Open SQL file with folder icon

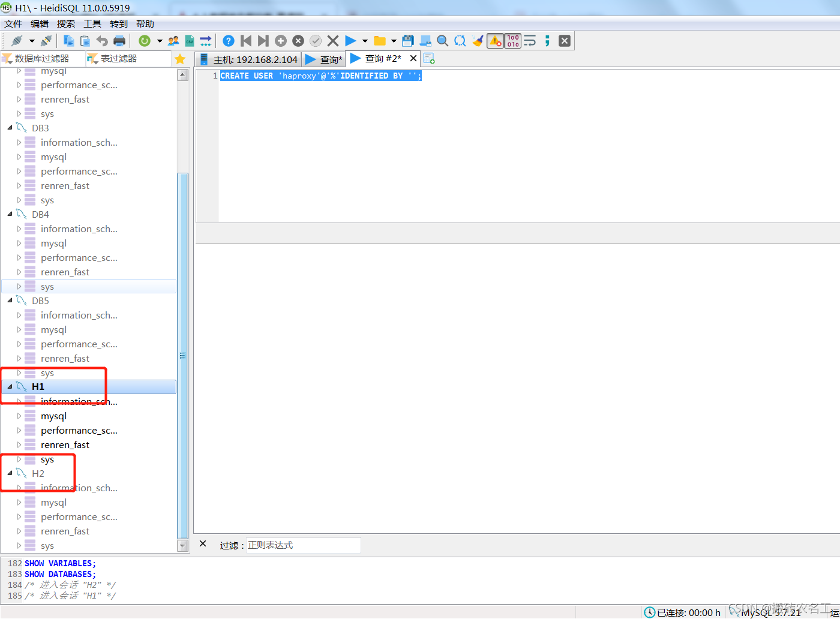point(379,41)
